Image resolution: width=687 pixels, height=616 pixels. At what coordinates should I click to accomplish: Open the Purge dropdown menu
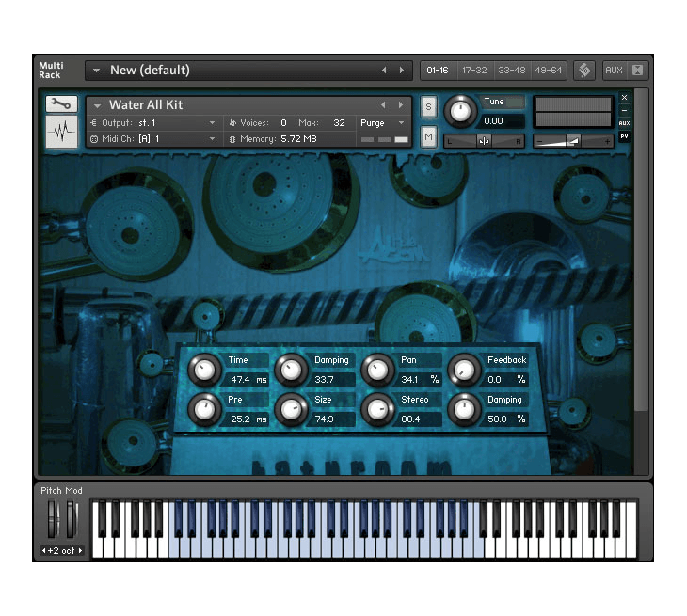(383, 123)
